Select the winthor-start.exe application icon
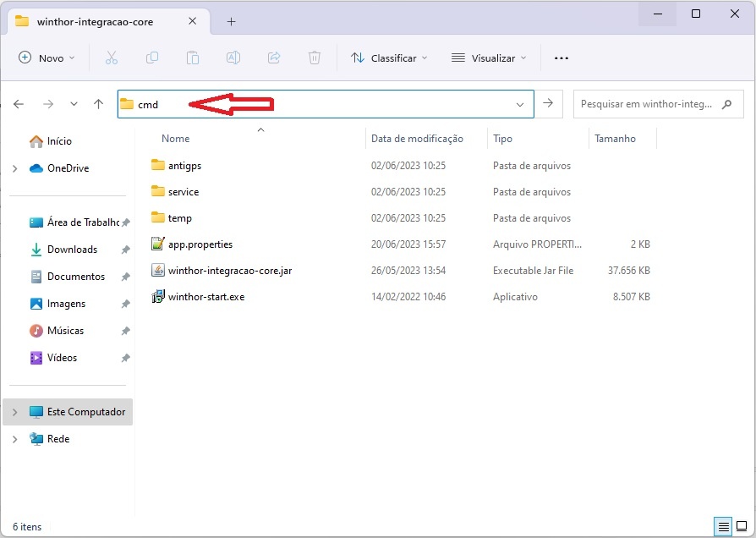This screenshot has width=756, height=538. pyautogui.click(x=157, y=296)
